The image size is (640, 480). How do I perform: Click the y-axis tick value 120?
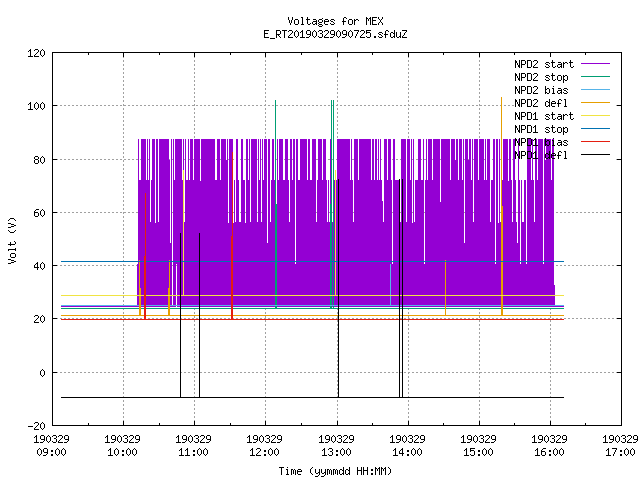coord(36,53)
